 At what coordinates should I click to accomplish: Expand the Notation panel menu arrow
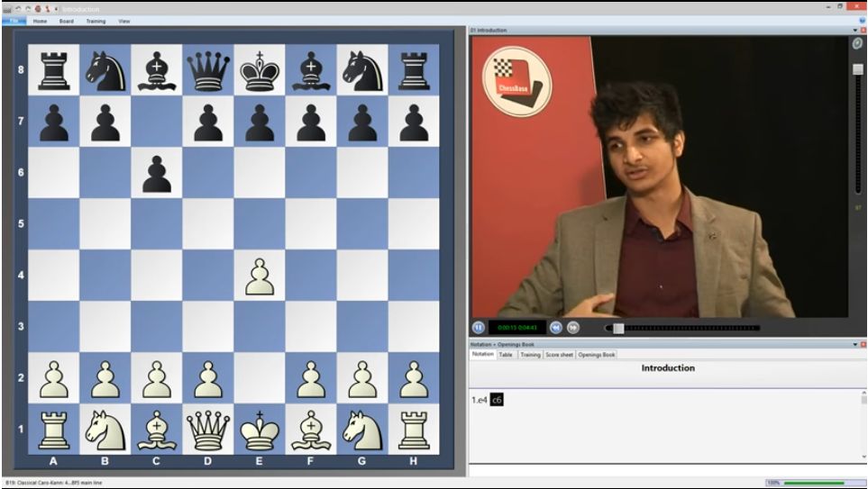tap(854, 344)
